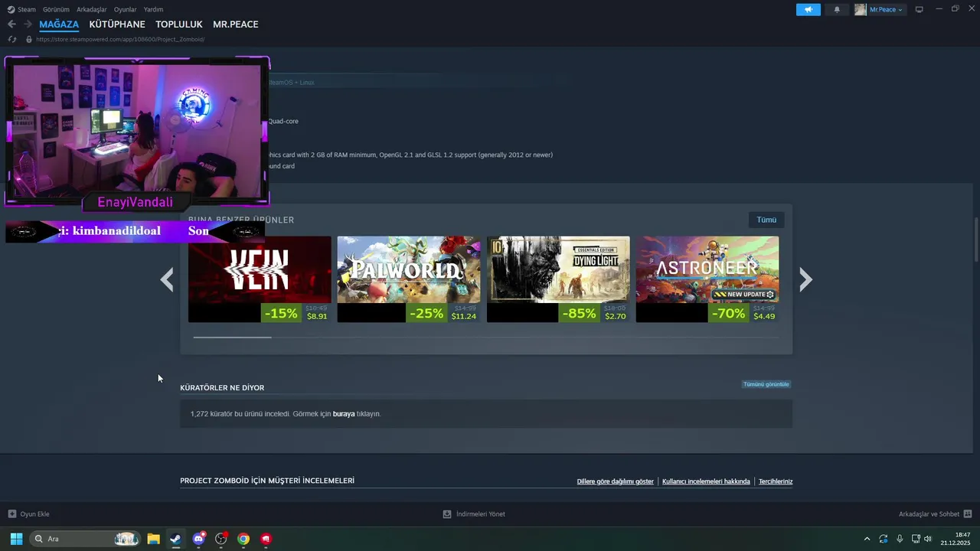The image size is (980, 551).
Task: Open Arkadaşlar ve Sohbet panel
Action: pyautogui.click(x=929, y=514)
